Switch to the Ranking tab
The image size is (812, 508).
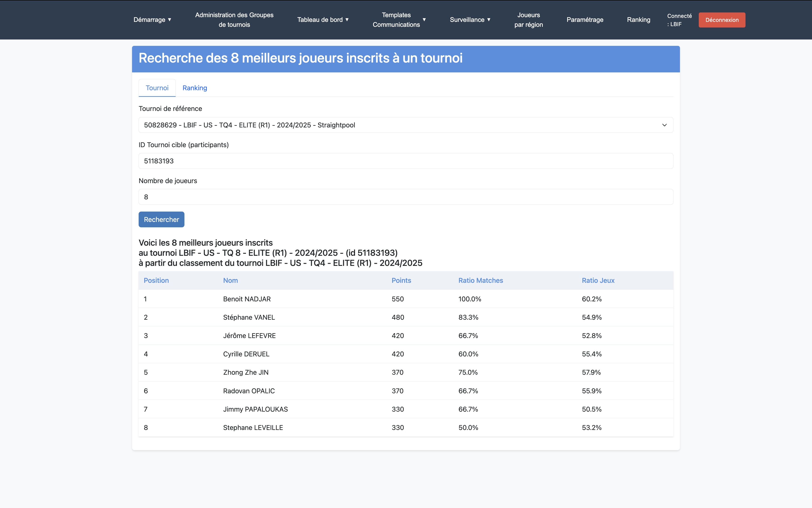pyautogui.click(x=195, y=88)
